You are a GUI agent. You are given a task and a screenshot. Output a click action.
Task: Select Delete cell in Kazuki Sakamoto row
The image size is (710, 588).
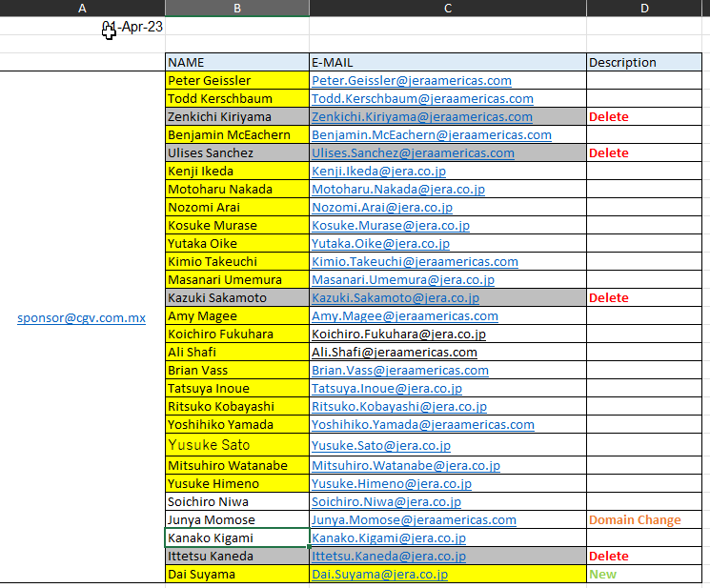(x=644, y=297)
